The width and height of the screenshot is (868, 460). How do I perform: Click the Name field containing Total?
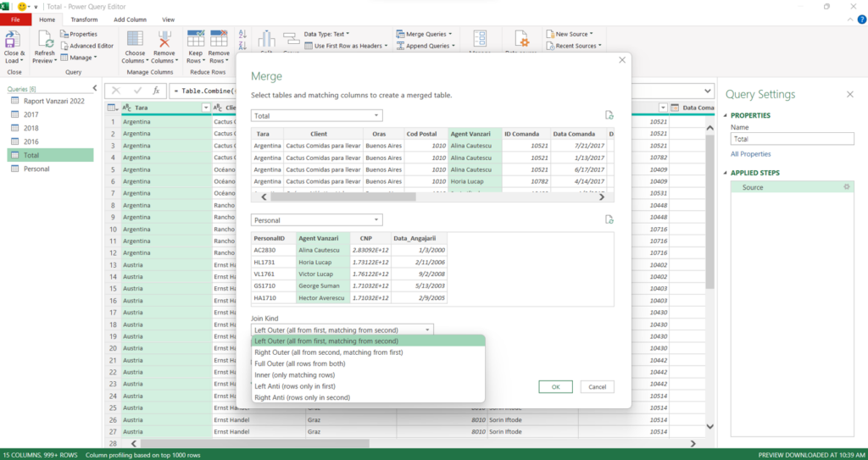point(793,139)
